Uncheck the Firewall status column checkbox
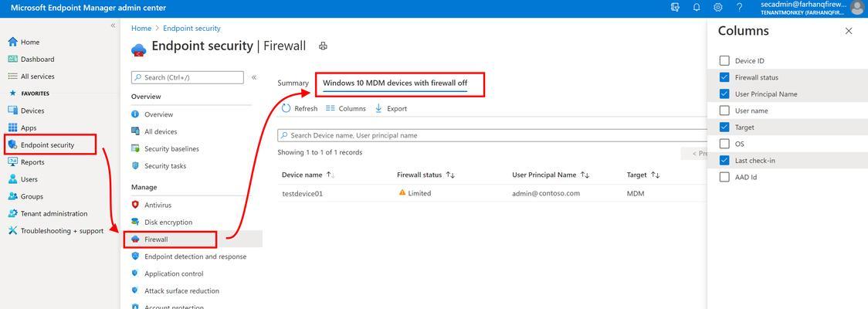Image resolution: width=868 pixels, height=309 pixels. [724, 77]
